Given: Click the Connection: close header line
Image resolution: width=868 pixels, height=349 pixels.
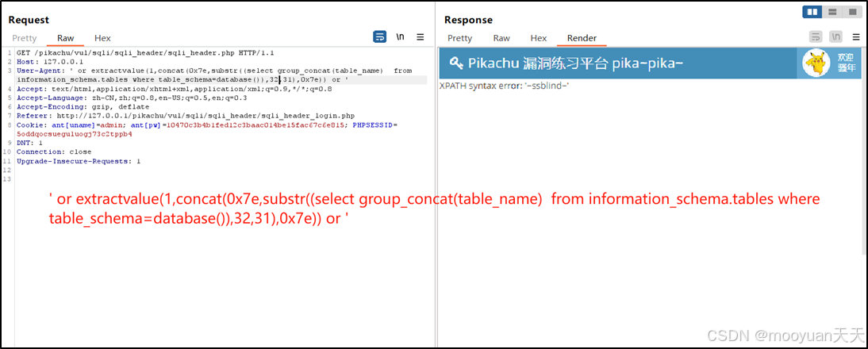Looking at the screenshot, I should (54, 151).
